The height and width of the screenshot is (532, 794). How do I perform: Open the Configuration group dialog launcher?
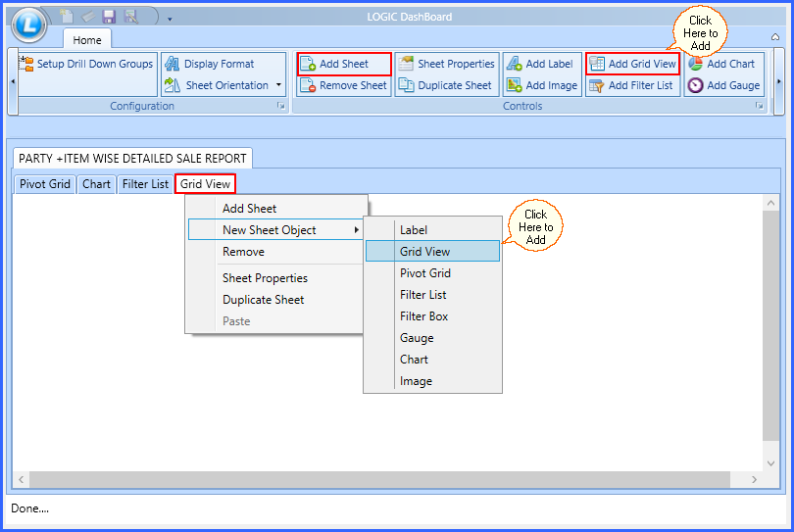280,106
